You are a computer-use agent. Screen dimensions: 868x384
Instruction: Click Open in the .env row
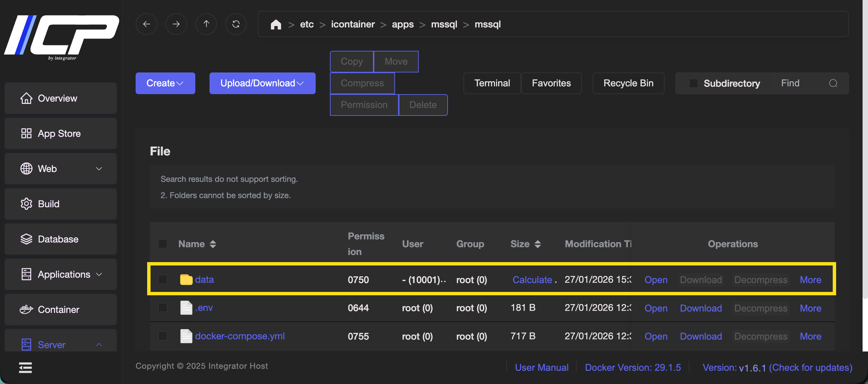point(656,308)
